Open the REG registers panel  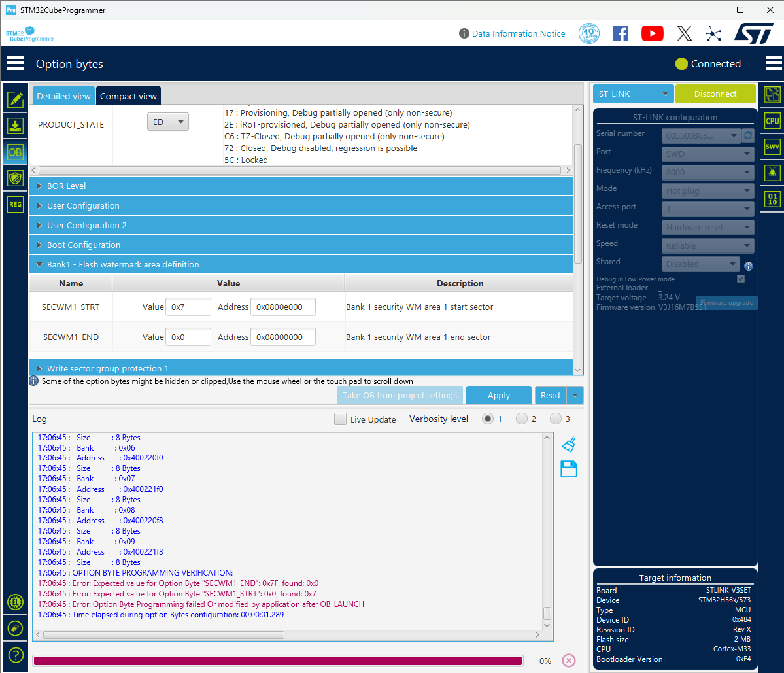pos(14,204)
